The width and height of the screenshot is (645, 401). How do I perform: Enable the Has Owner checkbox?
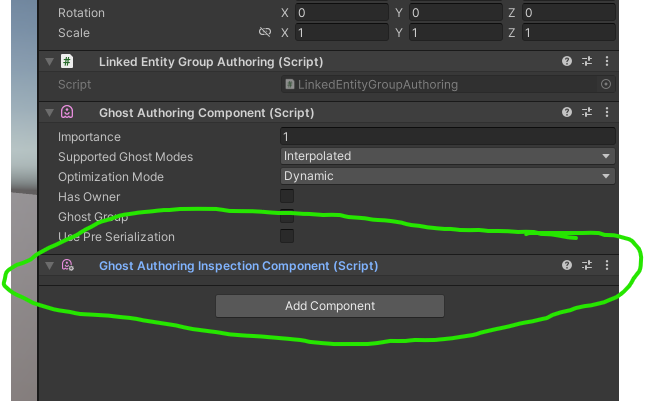pyautogui.click(x=287, y=197)
